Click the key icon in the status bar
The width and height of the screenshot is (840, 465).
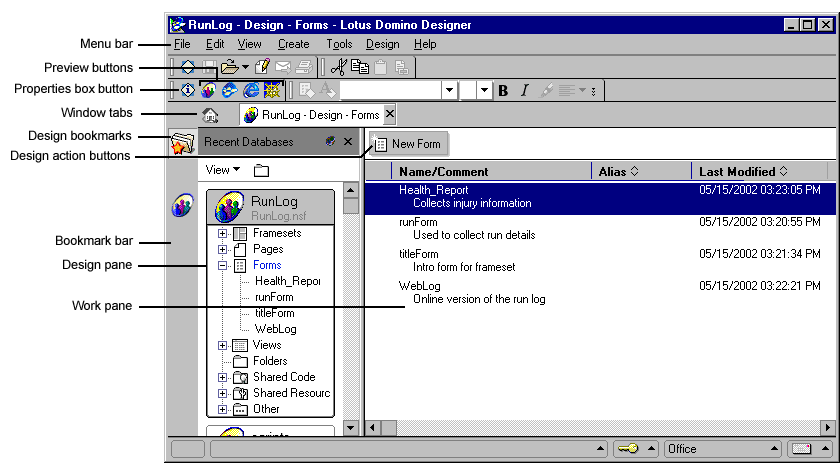(x=628, y=448)
